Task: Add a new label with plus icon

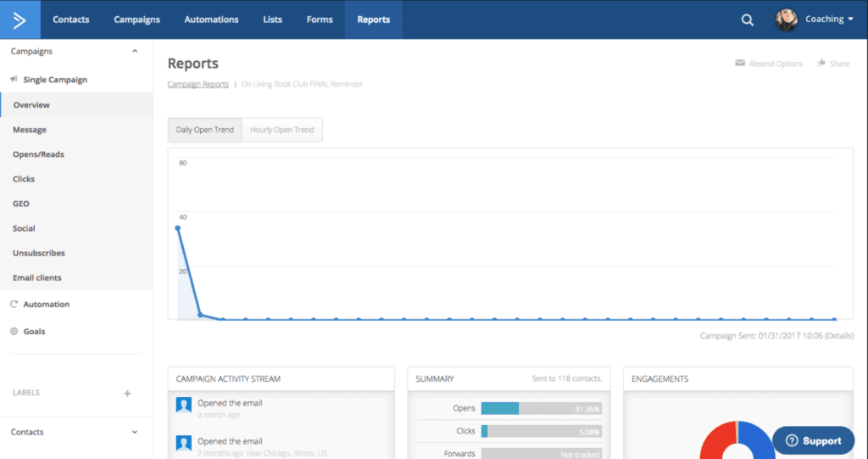Action: coord(127,393)
